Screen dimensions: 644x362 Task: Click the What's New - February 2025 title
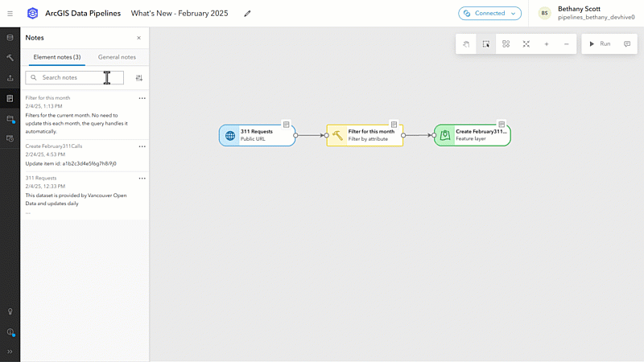point(180,14)
